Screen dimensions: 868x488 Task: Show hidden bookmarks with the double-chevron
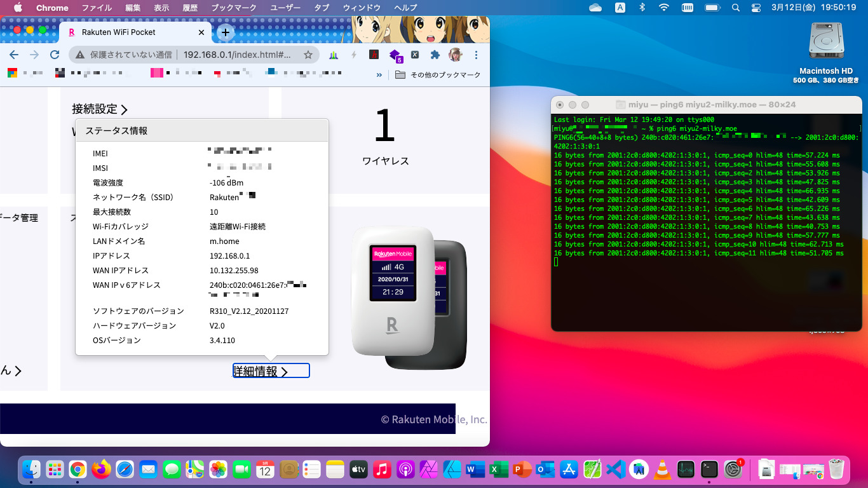tap(379, 74)
